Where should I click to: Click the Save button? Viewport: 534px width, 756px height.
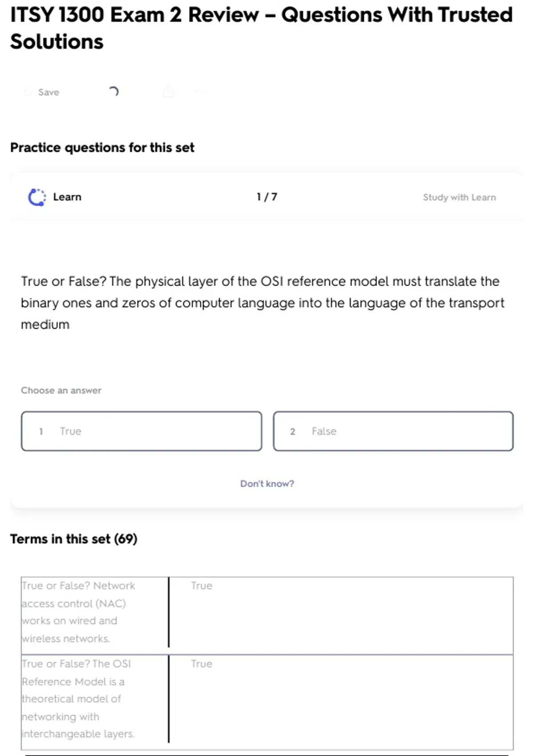tap(48, 92)
